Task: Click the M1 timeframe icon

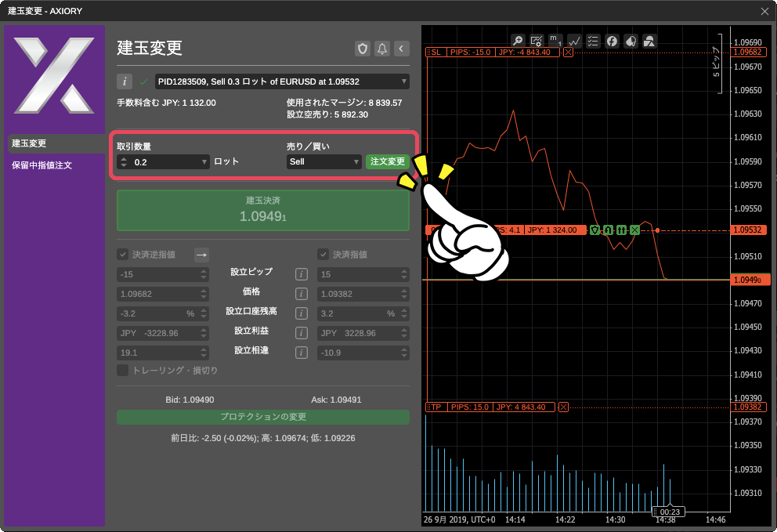Action: pos(555,41)
